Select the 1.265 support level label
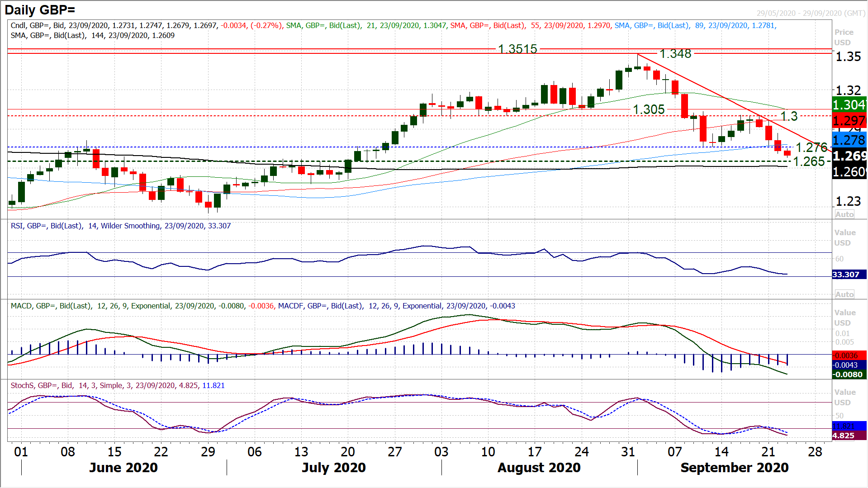Viewport: 868px width, 488px height. point(809,161)
